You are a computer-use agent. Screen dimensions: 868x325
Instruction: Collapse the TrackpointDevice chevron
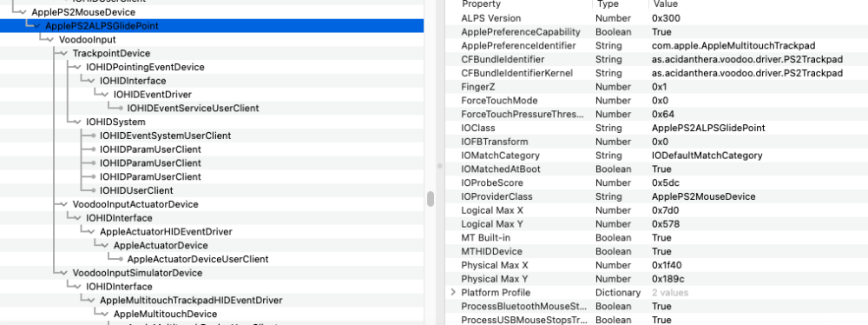[x=63, y=53]
